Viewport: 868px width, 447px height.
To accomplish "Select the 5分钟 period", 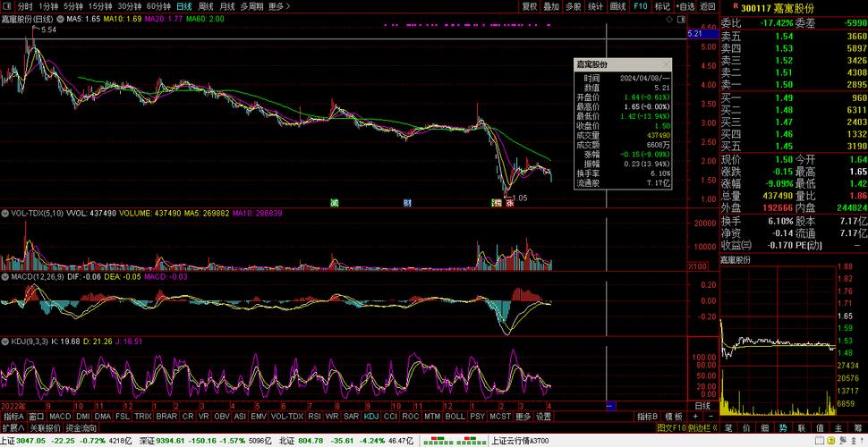I will [73, 6].
